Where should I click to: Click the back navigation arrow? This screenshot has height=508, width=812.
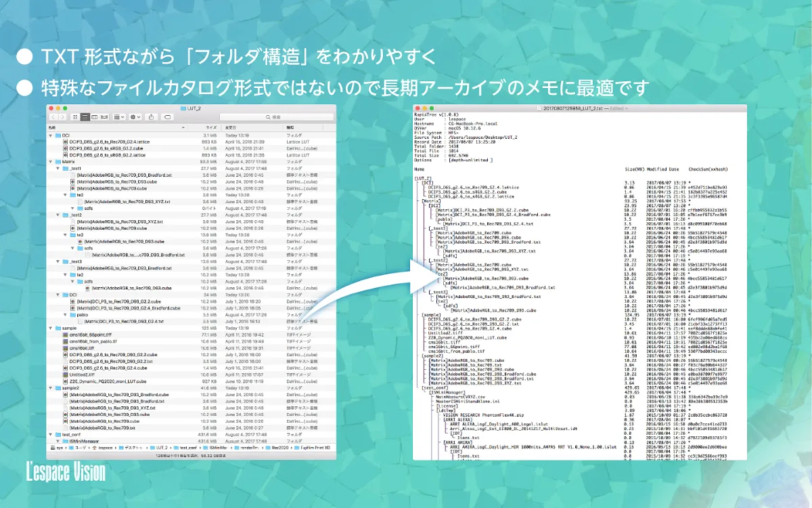53,117
